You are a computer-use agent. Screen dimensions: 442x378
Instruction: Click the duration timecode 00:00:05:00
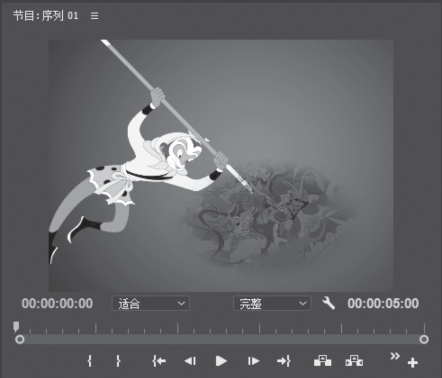tap(383, 304)
